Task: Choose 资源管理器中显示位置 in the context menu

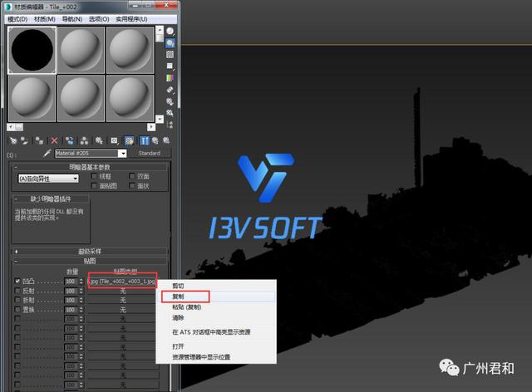Action: pos(216,357)
